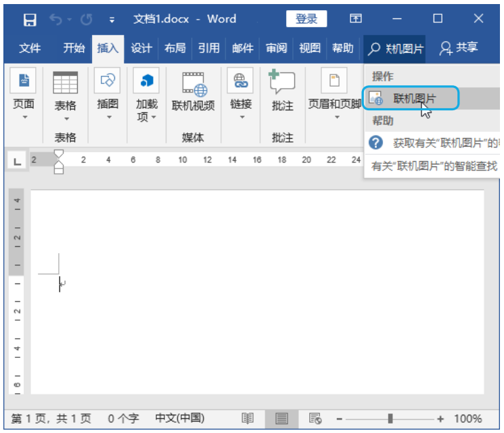504x433 pixels.
Task: Click the Table (表格) icon
Action: [65, 91]
